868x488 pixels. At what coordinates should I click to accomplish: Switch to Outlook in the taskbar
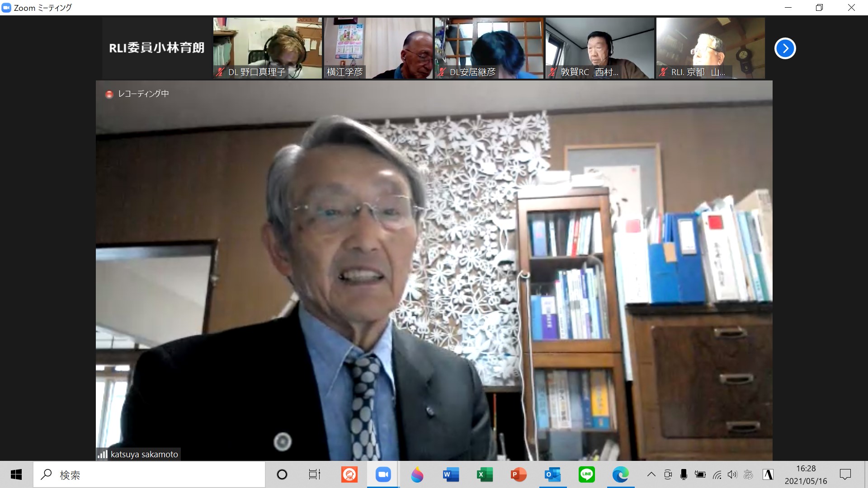coord(552,474)
